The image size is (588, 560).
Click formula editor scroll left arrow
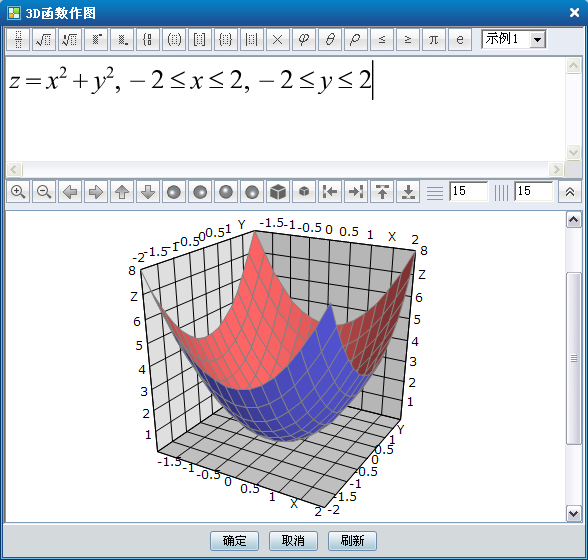pos(14,170)
